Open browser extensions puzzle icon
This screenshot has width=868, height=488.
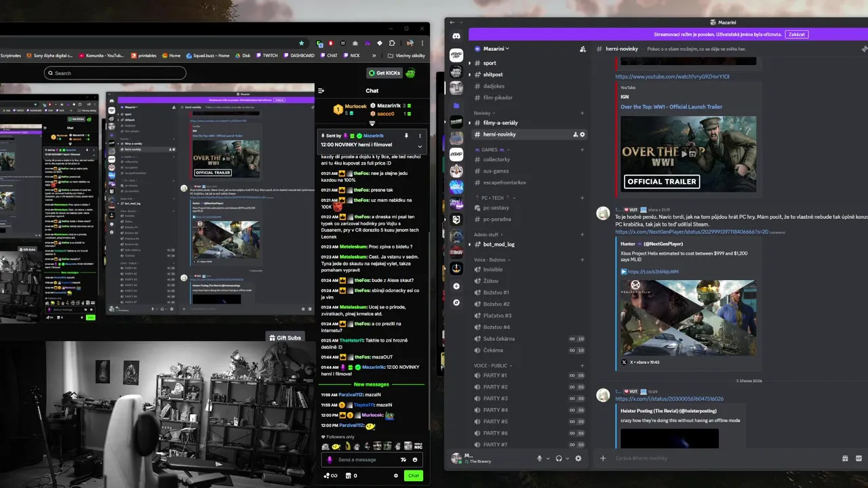(x=391, y=43)
